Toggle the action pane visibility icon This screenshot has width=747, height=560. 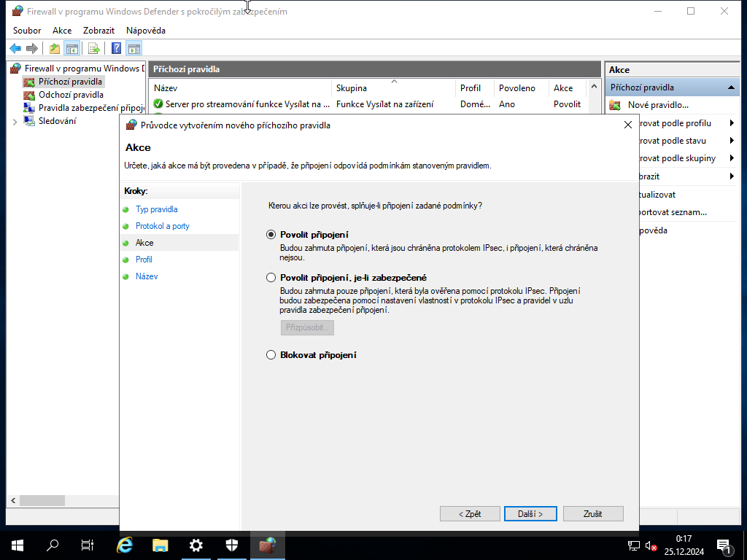pos(134,48)
